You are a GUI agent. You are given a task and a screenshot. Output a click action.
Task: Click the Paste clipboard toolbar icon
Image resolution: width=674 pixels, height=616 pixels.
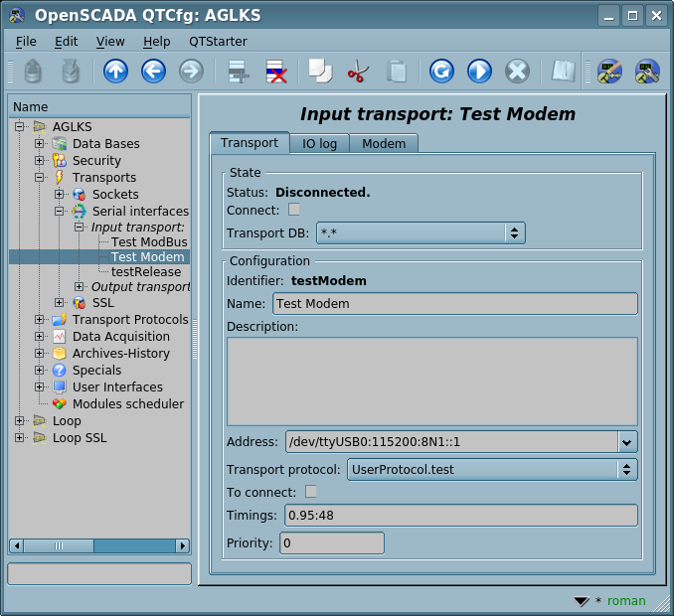397,72
